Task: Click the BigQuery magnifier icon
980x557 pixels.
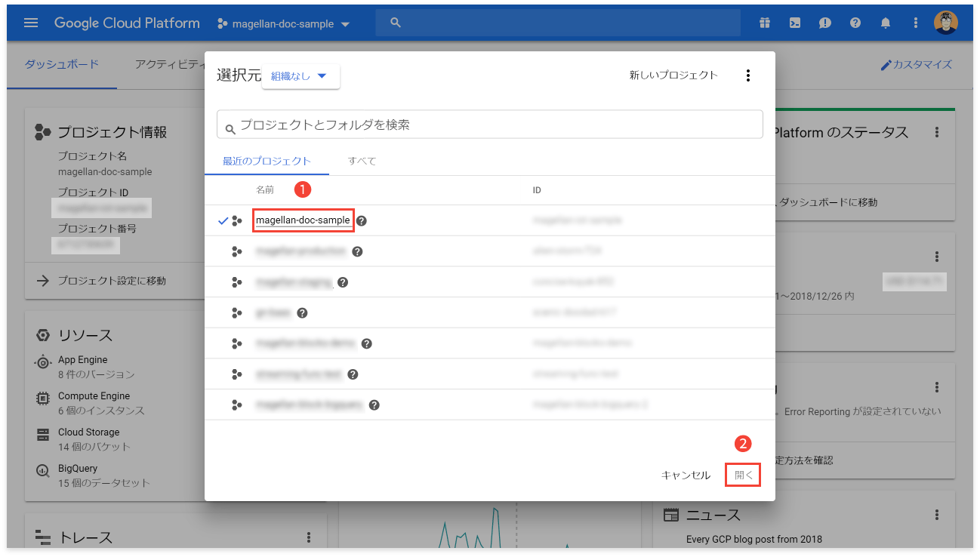Action: pos(43,470)
